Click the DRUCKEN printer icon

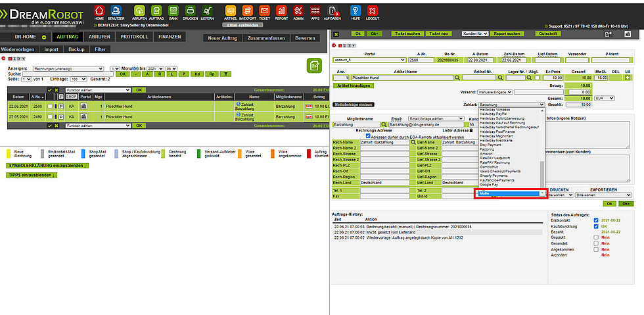point(190,11)
